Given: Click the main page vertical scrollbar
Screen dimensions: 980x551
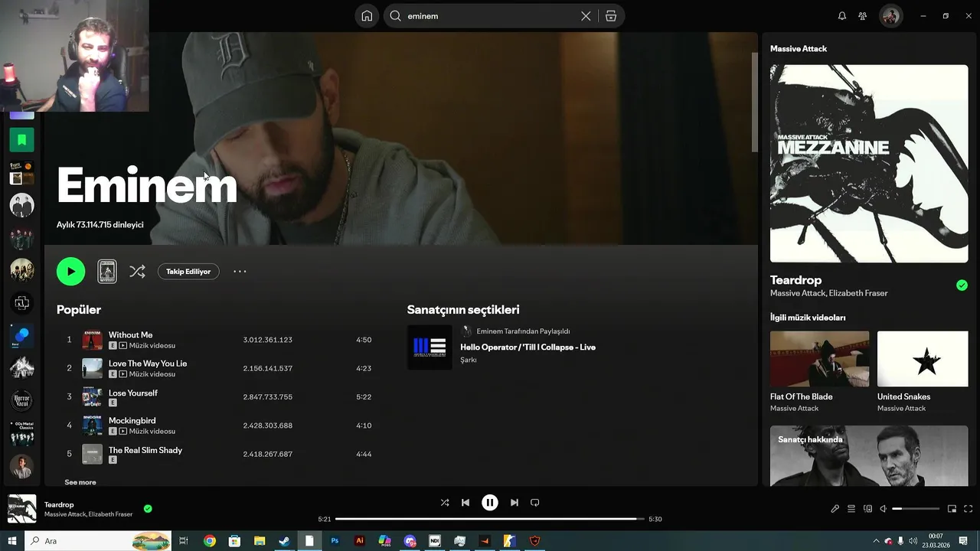Looking at the screenshot, I should click(x=754, y=102).
